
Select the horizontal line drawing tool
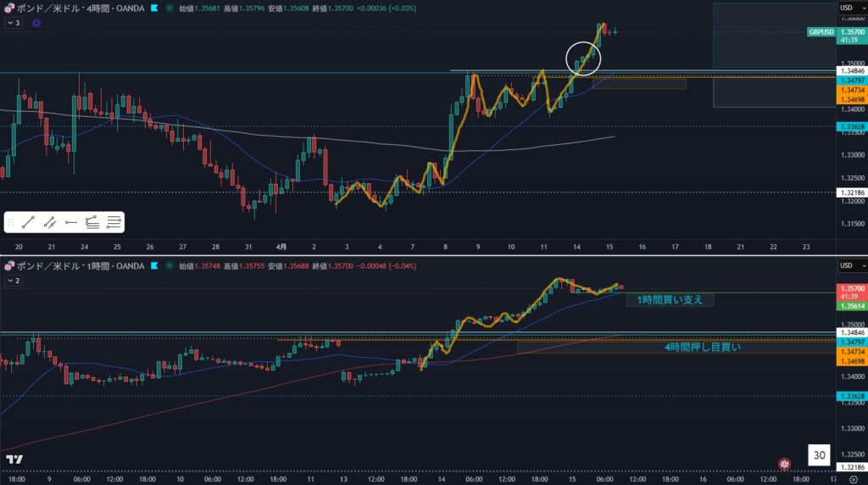tap(71, 222)
